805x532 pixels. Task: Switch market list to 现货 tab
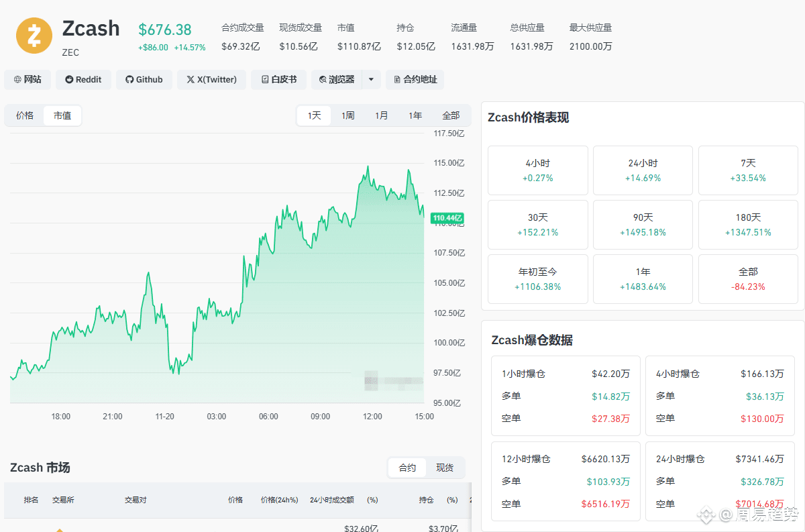tap(445, 468)
